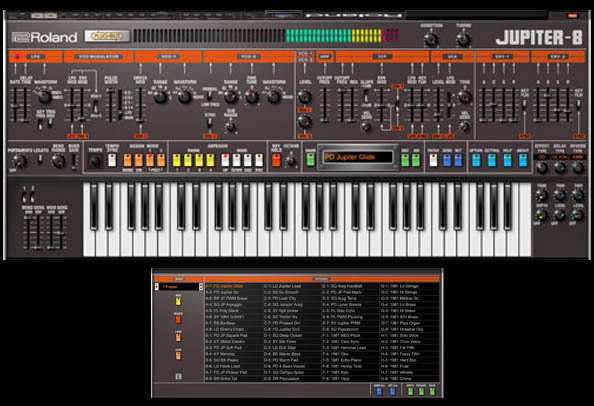Open the bank selector showing 1 Preset
Image resolution: width=594 pixels, height=406 pixels.
[178, 287]
